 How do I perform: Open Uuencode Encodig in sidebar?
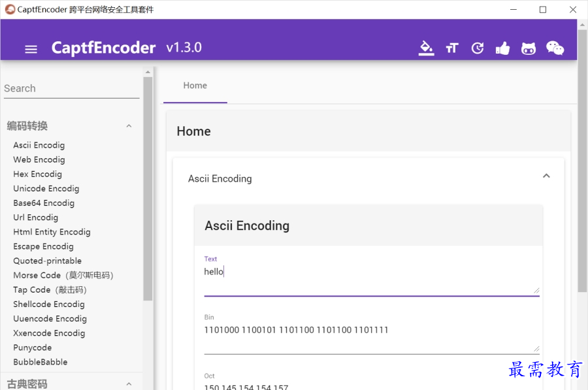pos(50,319)
